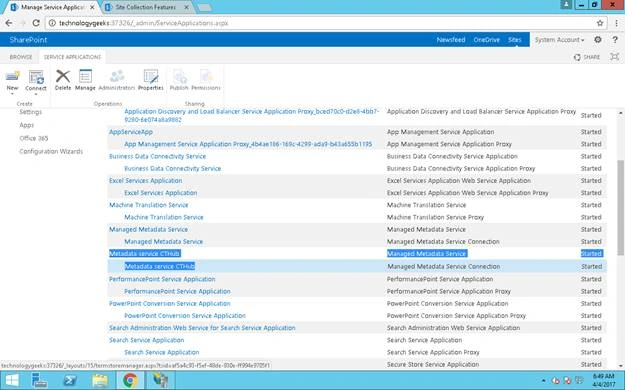This screenshot has height=390, width=625.
Task: Open Search Administration Web Service link
Action: click(202, 328)
